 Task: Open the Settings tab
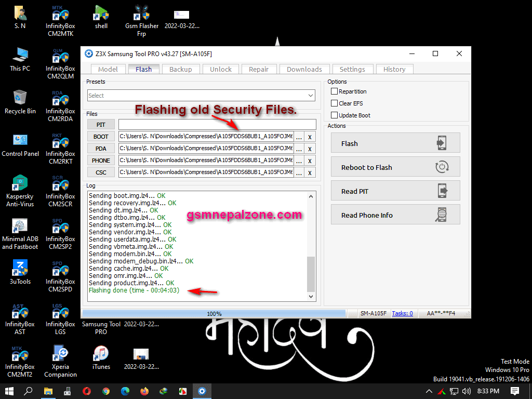[x=352, y=69]
